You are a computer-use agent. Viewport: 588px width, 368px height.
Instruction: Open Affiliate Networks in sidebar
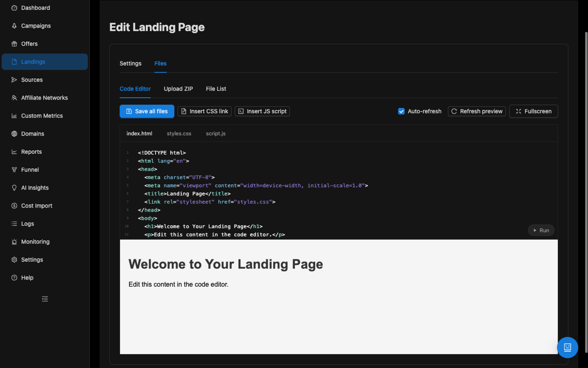(45, 98)
